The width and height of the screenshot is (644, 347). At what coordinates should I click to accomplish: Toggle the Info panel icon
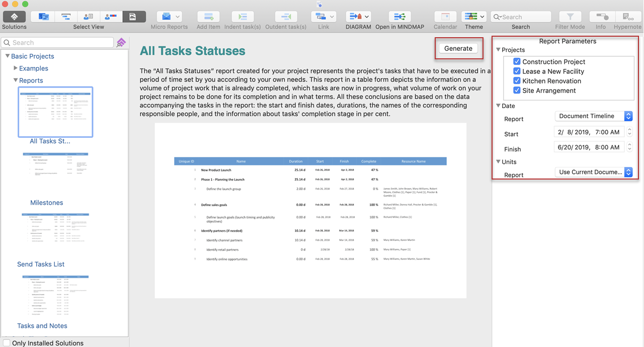[x=601, y=17]
